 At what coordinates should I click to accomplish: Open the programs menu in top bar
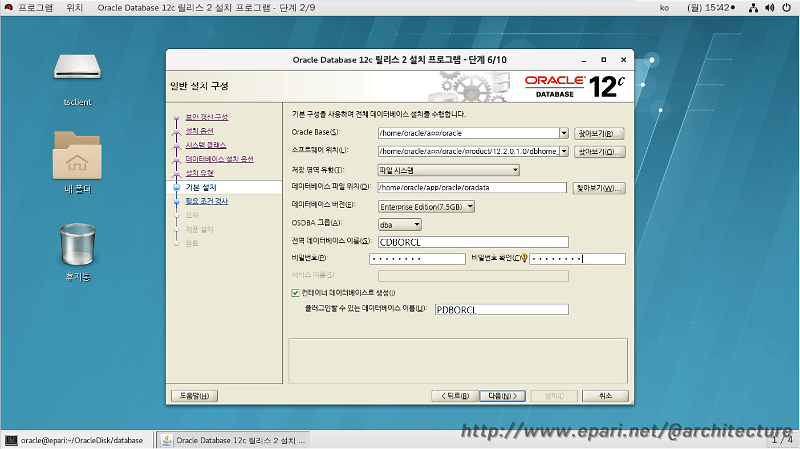point(36,8)
